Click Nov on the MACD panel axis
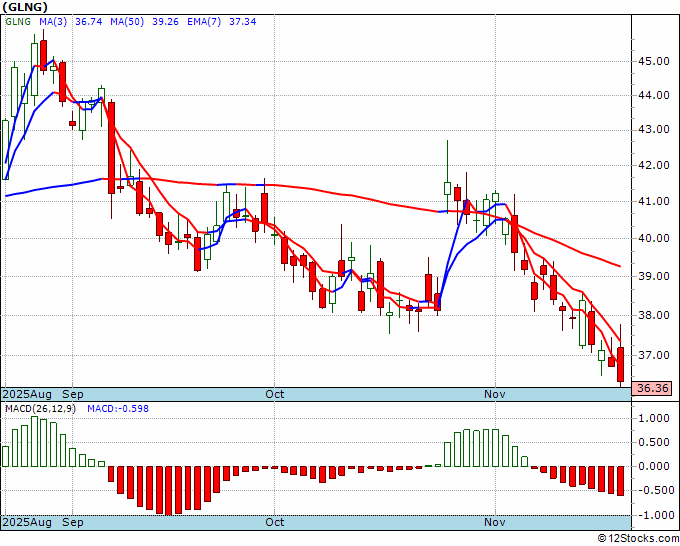 coord(495,522)
